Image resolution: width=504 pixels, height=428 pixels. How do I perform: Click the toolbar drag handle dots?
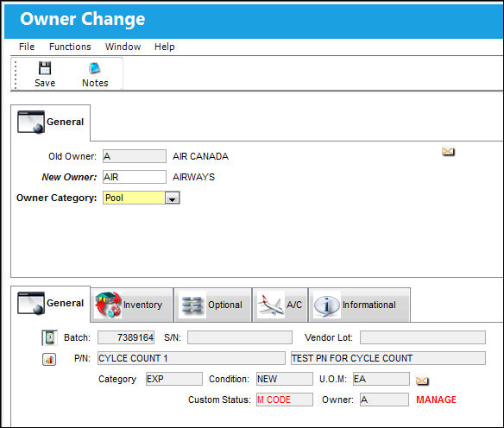[16, 74]
